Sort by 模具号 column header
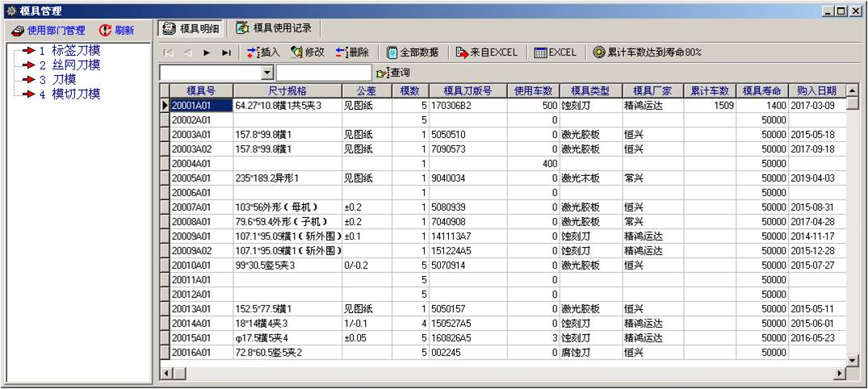The image size is (868, 389). point(201,90)
